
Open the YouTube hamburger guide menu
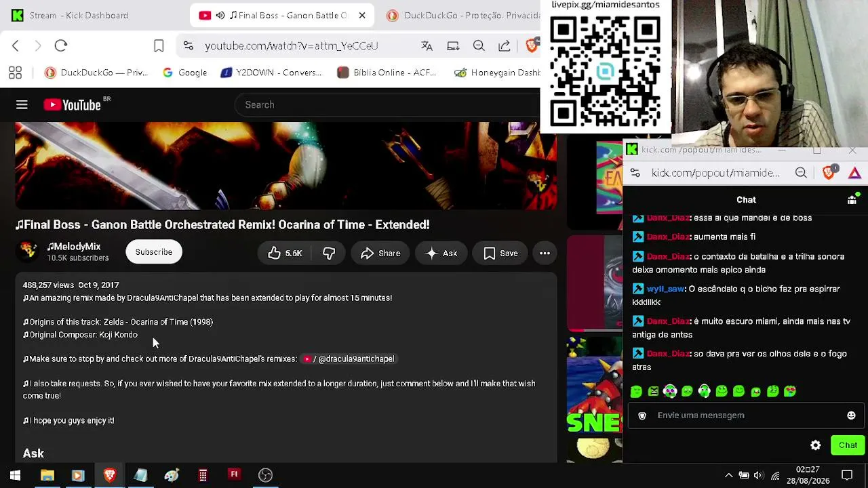(22, 104)
